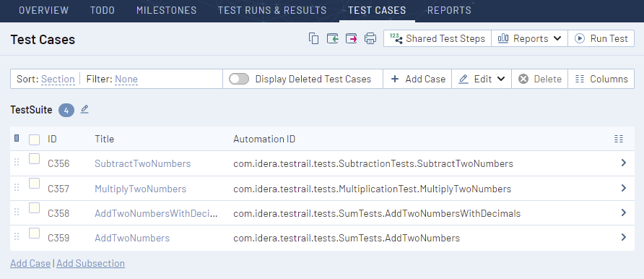Open the Milestones tab
The width and height of the screenshot is (644, 279).
click(166, 10)
